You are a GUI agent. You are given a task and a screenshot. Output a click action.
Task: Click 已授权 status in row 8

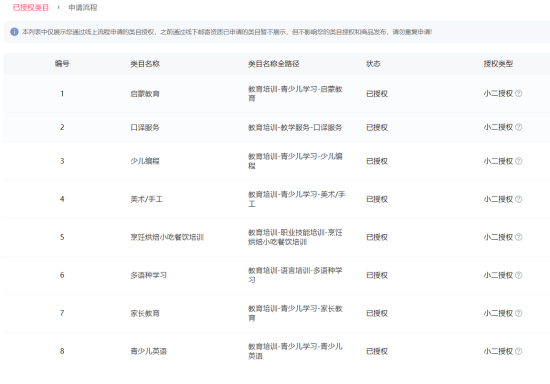point(377,351)
